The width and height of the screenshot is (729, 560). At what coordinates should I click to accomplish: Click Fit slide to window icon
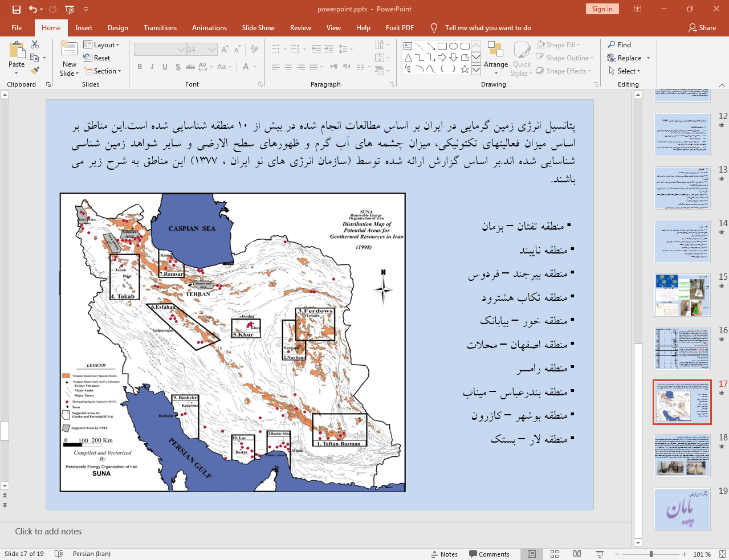722,554
